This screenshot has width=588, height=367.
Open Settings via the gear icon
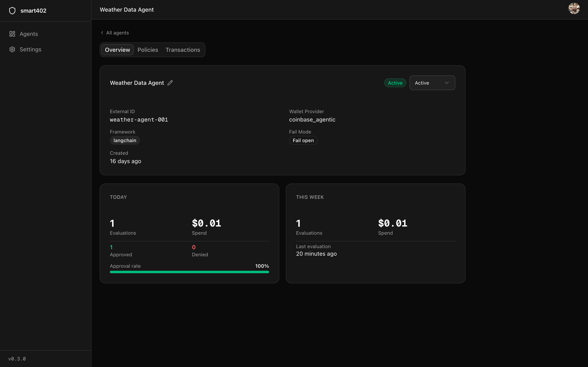click(x=12, y=49)
